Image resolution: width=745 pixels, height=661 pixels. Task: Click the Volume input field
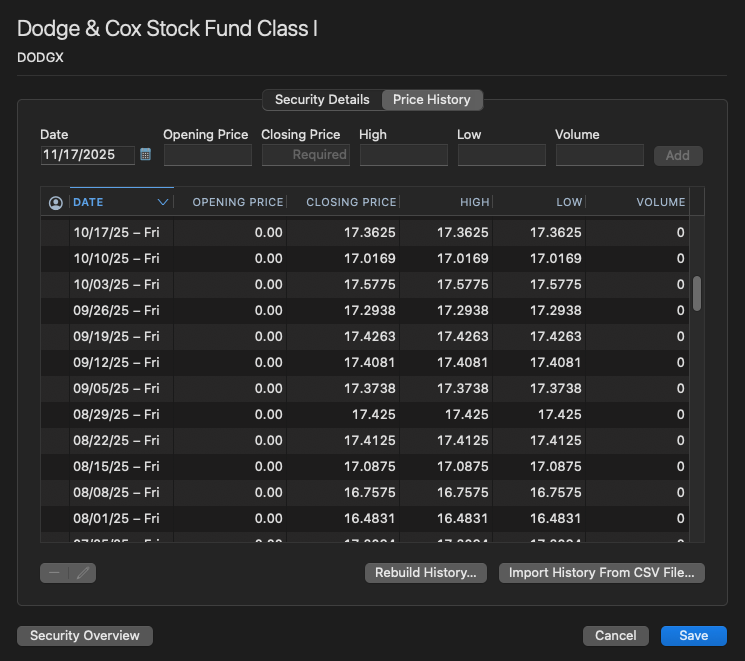600,155
